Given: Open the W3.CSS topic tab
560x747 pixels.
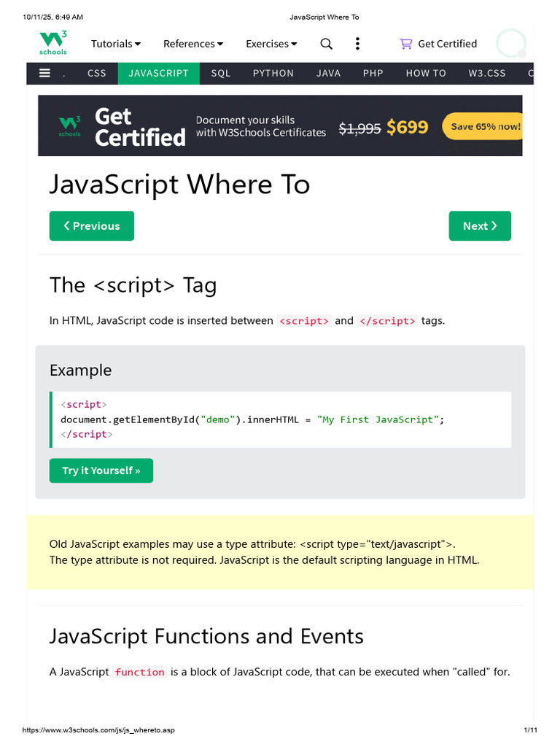Looking at the screenshot, I should click(486, 74).
